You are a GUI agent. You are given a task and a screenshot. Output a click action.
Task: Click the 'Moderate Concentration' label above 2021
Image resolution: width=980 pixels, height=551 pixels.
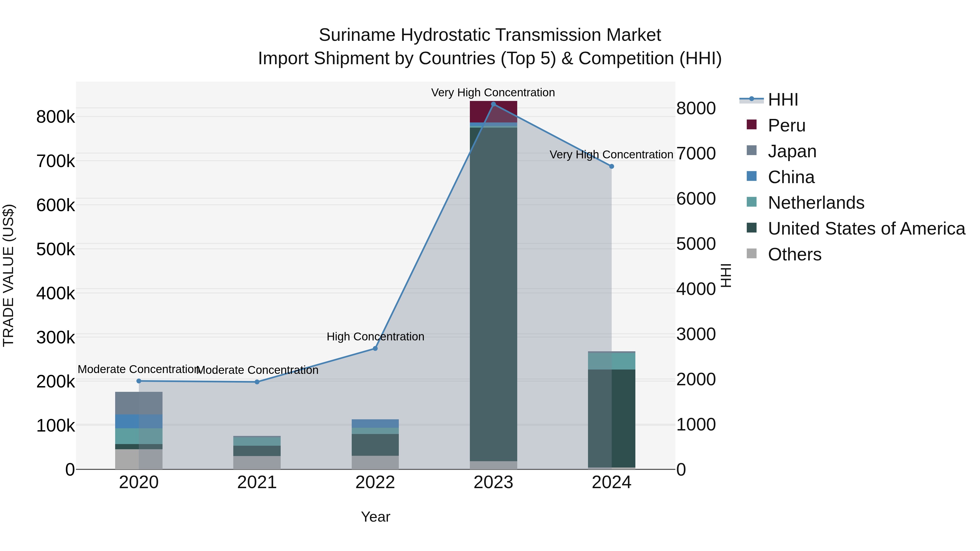pos(257,370)
